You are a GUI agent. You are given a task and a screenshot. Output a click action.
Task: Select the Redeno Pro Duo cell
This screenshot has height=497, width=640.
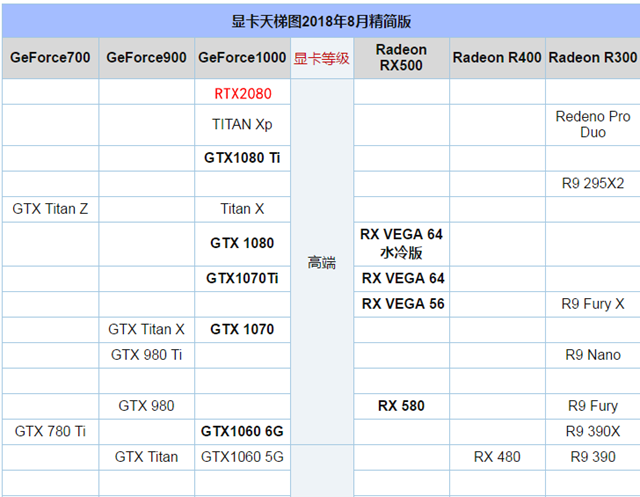[593, 125]
